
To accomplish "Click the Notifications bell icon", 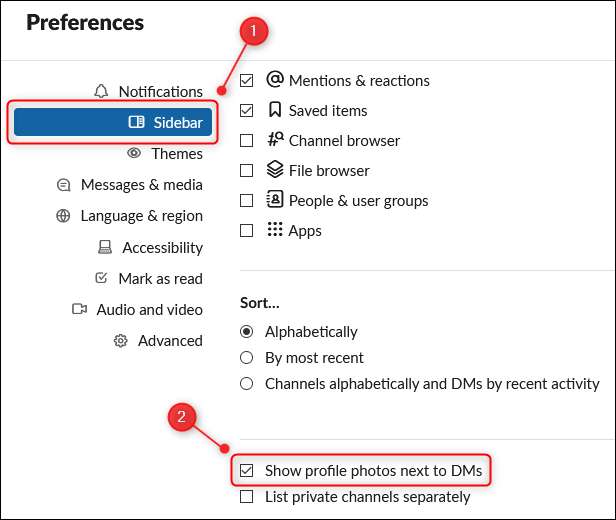I will click(100, 92).
